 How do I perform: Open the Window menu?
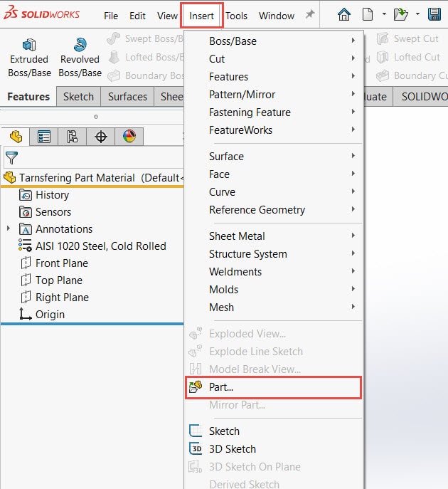click(277, 16)
